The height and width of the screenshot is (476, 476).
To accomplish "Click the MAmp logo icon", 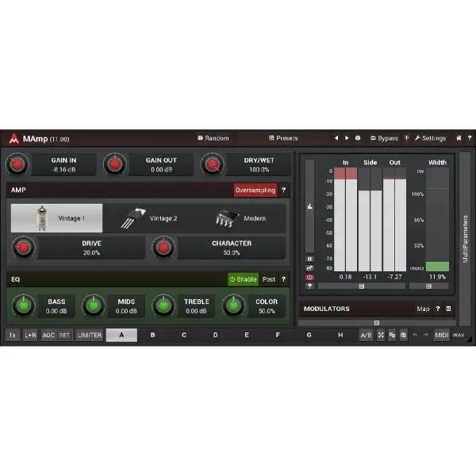I will [x=13, y=138].
